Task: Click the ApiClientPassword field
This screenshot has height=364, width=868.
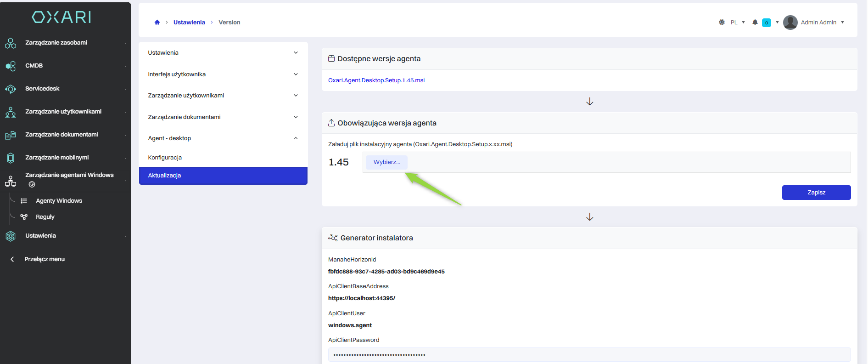Action: (x=589, y=355)
